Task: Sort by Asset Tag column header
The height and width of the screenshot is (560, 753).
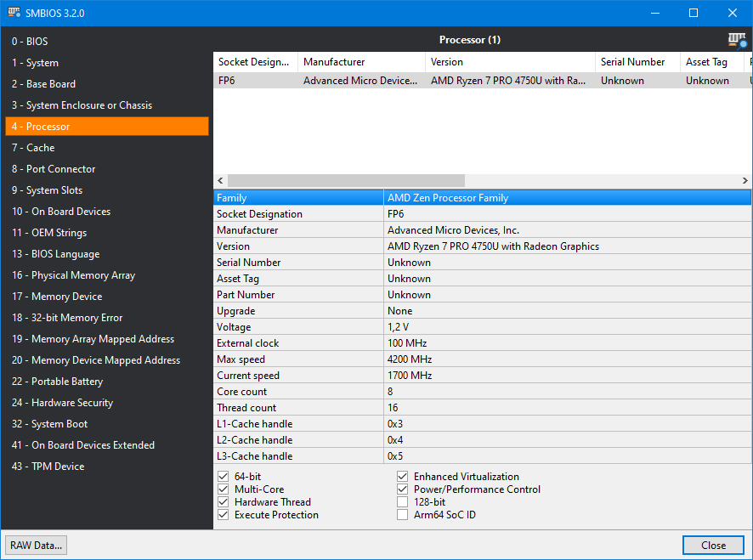Action: pyautogui.click(x=712, y=62)
